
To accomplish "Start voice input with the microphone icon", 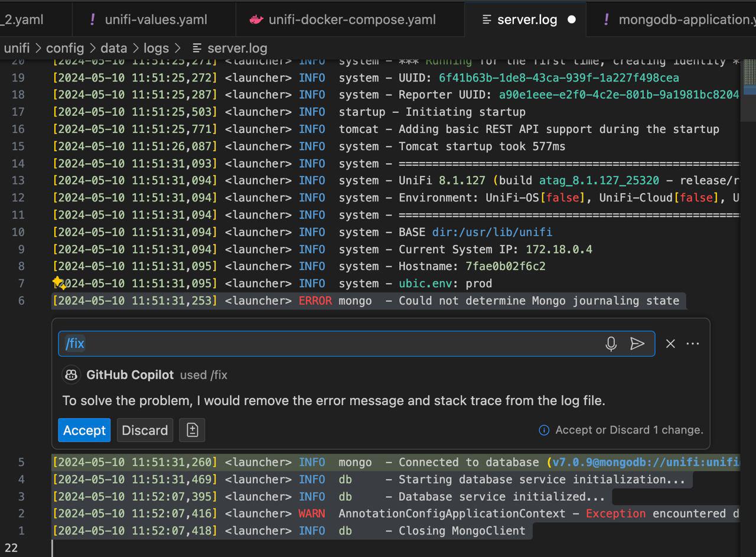I will coord(611,344).
